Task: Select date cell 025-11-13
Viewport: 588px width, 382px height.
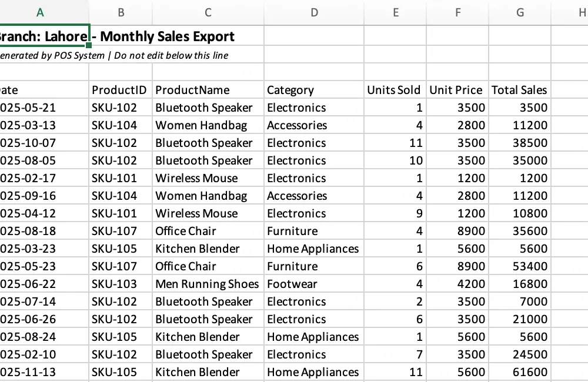Action: point(44,372)
